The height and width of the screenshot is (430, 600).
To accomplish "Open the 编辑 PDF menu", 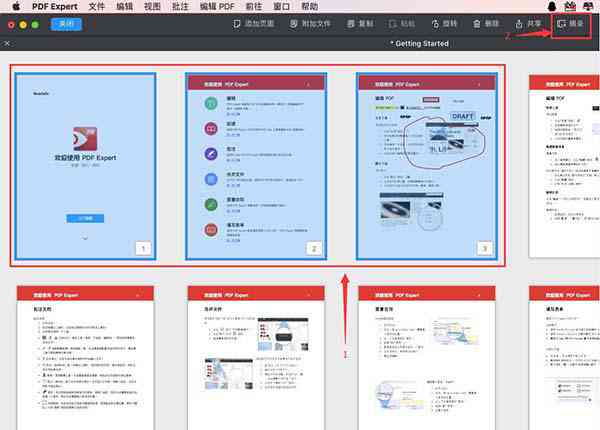I will click(217, 7).
